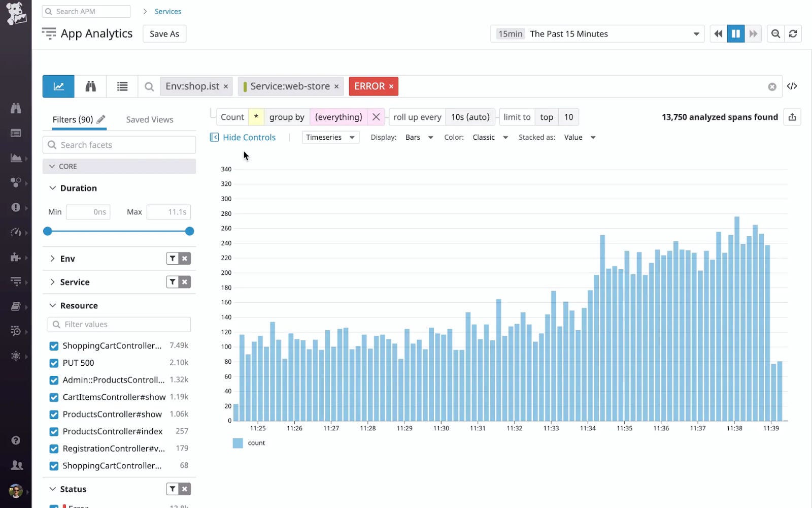Open Datadog Monitors alert icon in left sidebar
Screen dimensions: 812x508
[x=16, y=207]
